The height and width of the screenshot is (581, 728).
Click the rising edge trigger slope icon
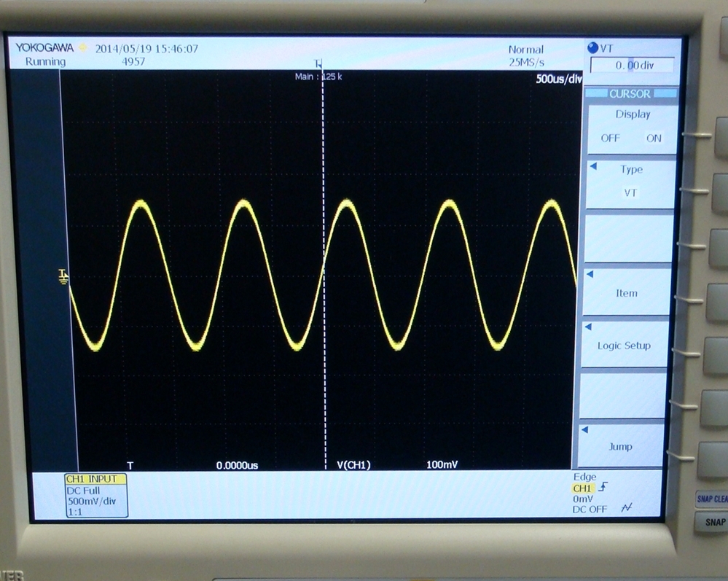click(x=603, y=487)
